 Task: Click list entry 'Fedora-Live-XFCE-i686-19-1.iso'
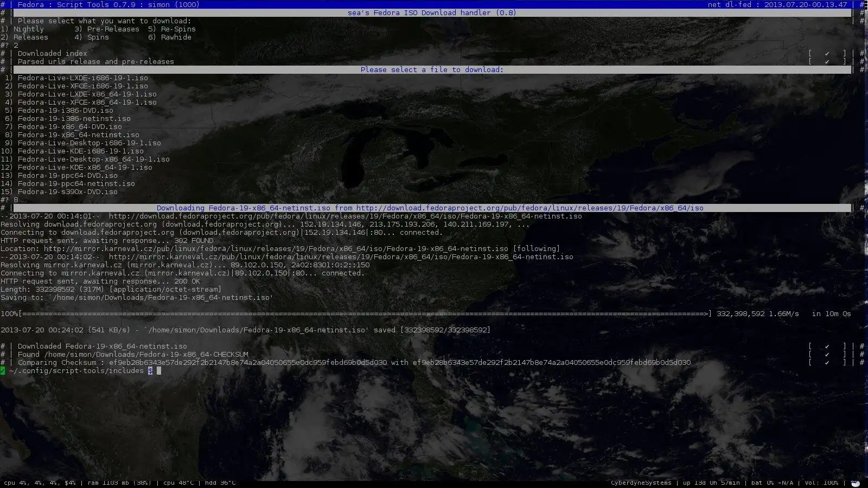[x=83, y=86]
